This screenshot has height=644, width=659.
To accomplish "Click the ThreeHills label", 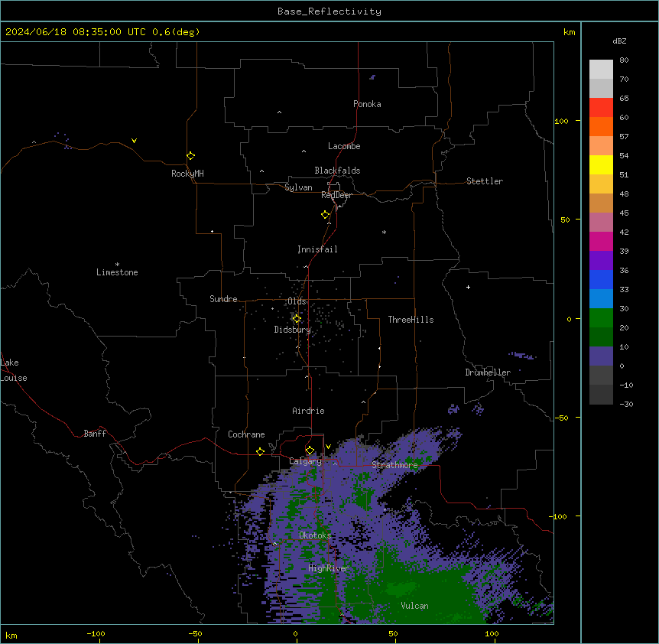I will click(x=411, y=320).
